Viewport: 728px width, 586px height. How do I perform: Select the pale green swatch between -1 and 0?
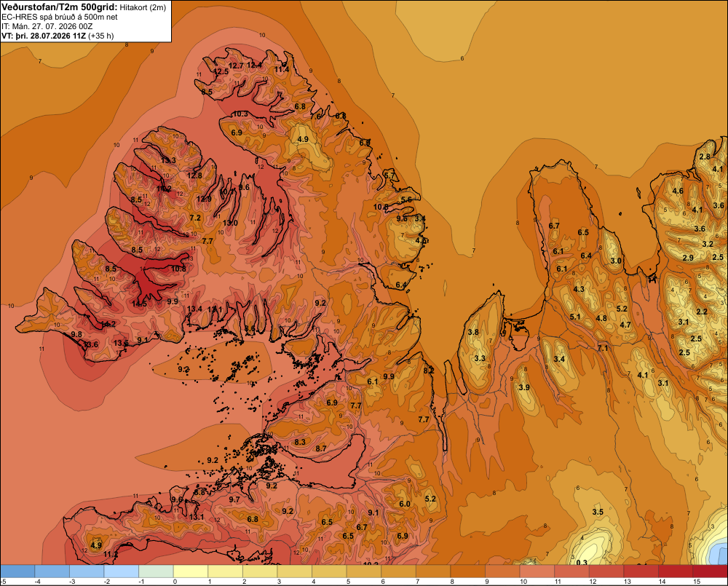[x=156, y=571]
